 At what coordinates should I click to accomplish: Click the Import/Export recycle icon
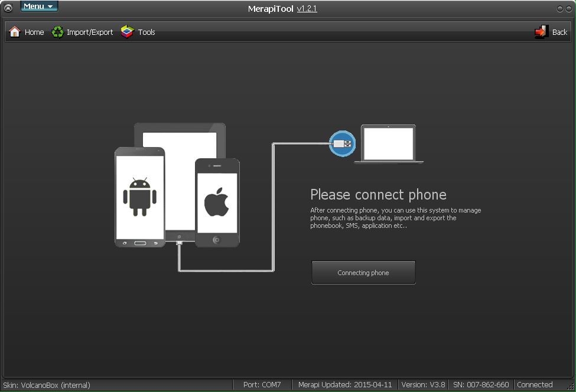coord(57,32)
